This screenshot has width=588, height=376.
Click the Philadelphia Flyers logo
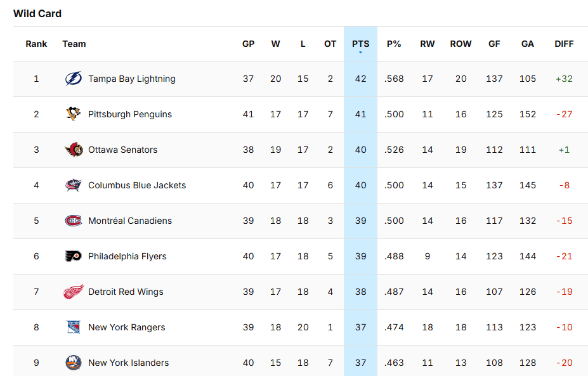[x=74, y=257]
